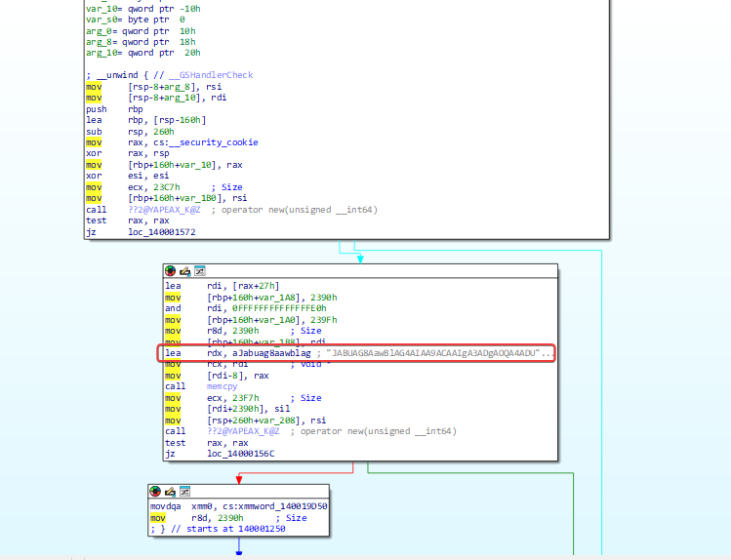
Task: Click the __GSHandlerCheck unwind comment
Action: pyautogui.click(x=170, y=75)
